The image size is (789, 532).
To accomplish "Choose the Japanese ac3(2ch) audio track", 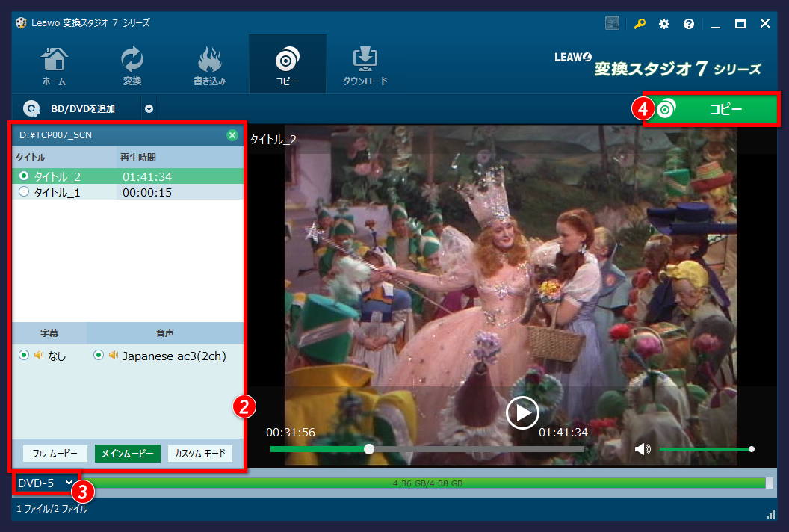I will [x=99, y=356].
